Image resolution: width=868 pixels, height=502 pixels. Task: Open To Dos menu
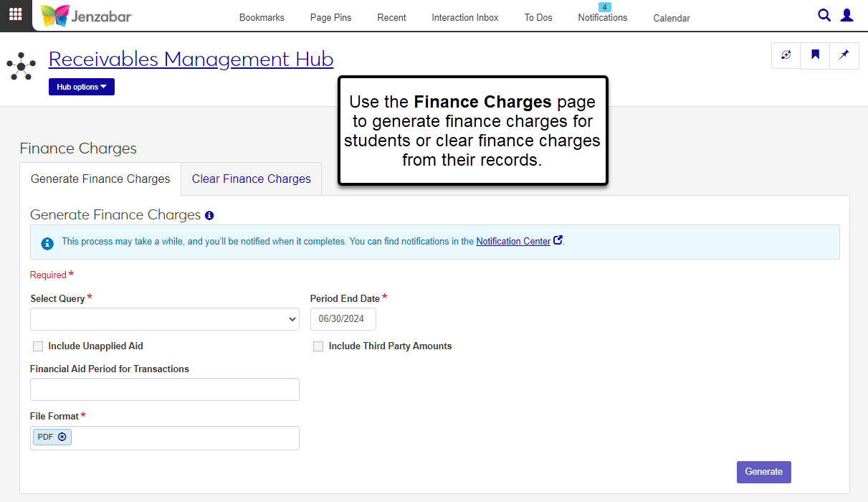(x=538, y=17)
